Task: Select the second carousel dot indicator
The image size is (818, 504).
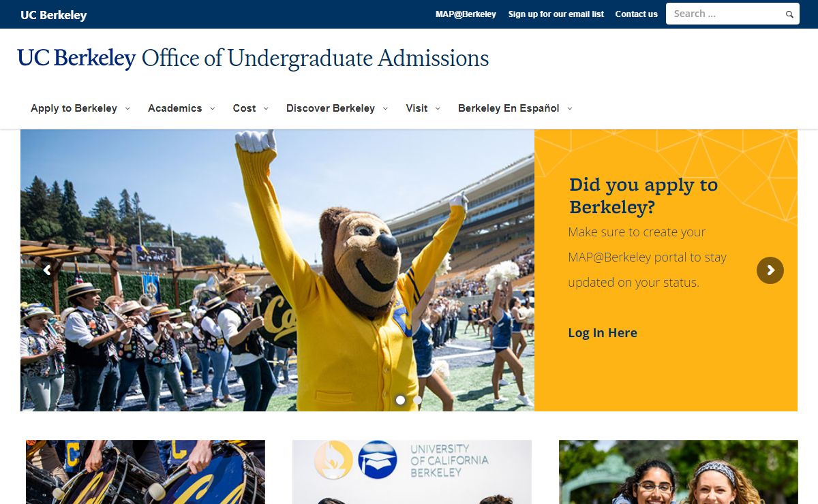Action: tap(417, 400)
